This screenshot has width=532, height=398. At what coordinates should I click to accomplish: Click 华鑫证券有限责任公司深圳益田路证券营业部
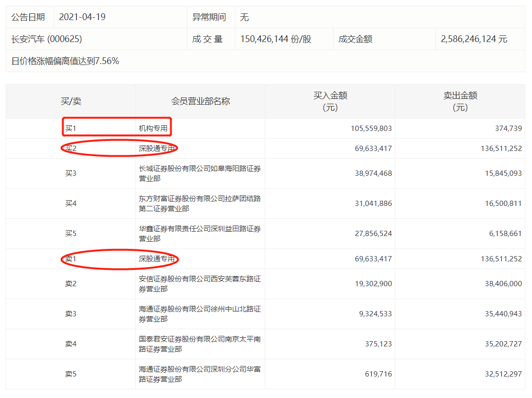pos(199,234)
